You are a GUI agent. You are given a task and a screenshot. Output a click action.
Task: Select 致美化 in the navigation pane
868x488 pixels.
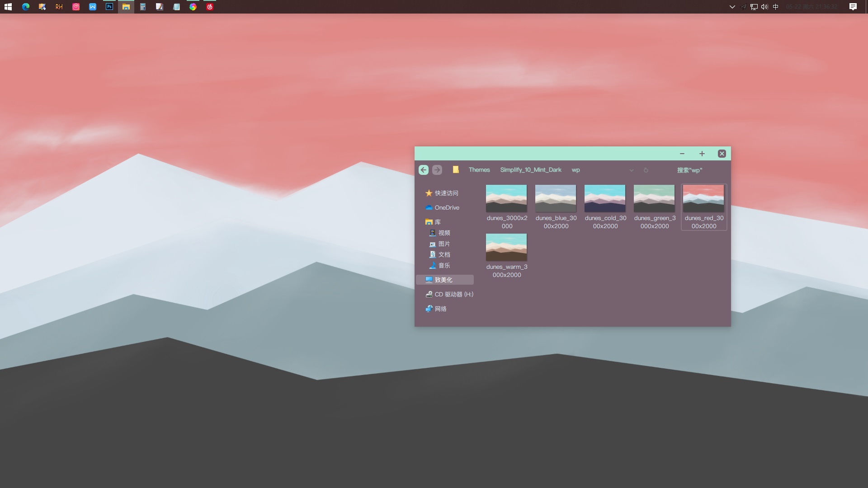(445, 280)
